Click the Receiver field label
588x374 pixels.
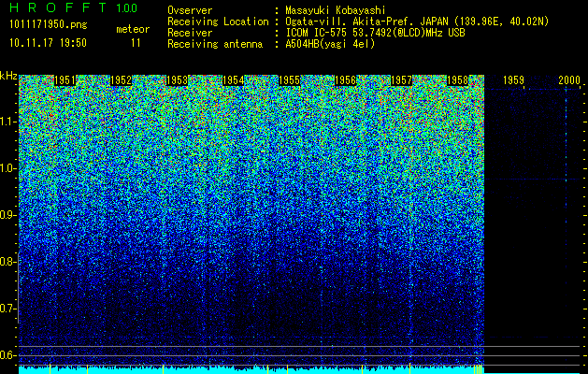(190, 33)
